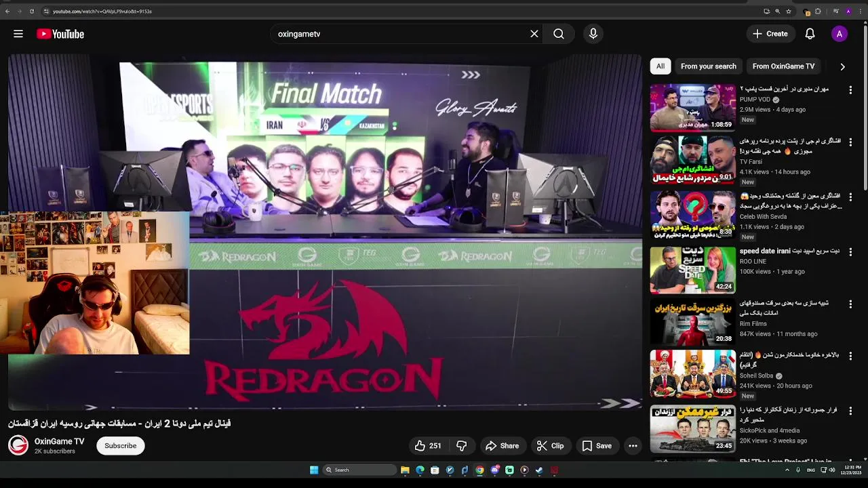868x488 pixels.
Task: Open site information icon in address bar
Action: pos(46,12)
